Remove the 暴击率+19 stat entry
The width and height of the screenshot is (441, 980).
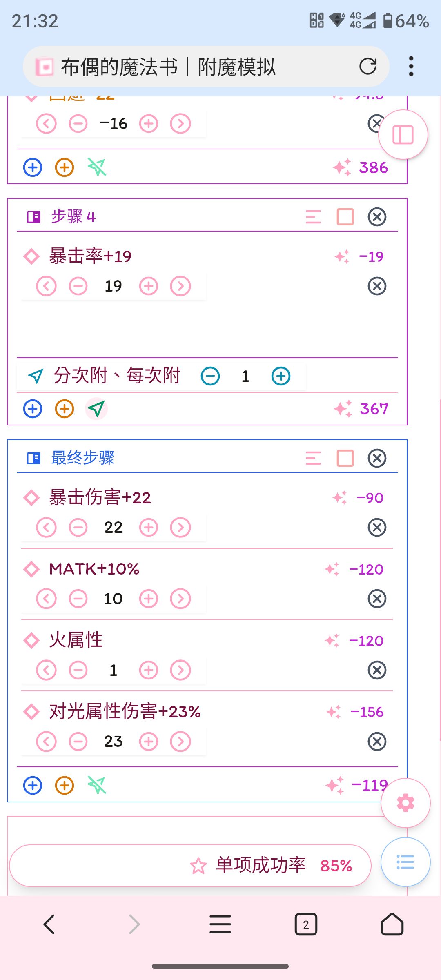pos(377,286)
